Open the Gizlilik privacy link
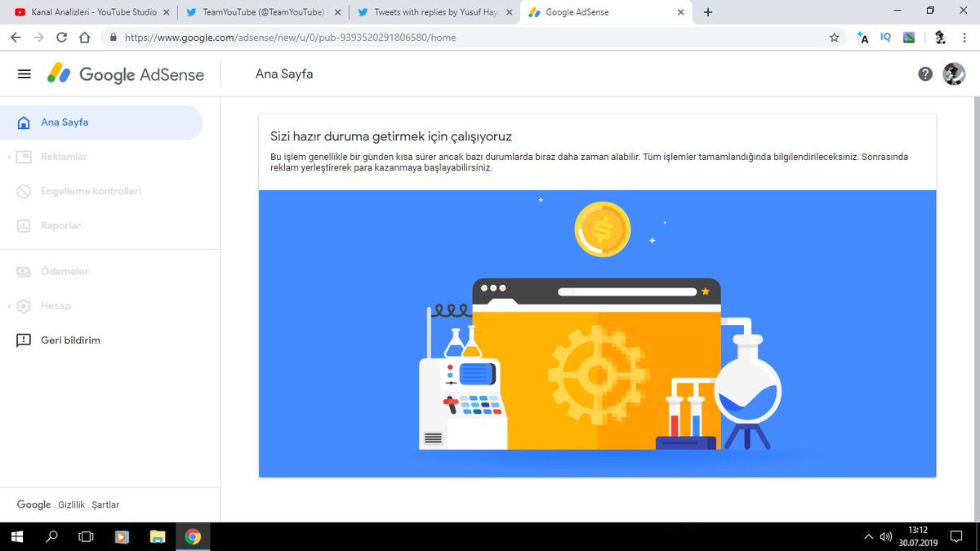Image resolution: width=980 pixels, height=551 pixels. click(72, 505)
